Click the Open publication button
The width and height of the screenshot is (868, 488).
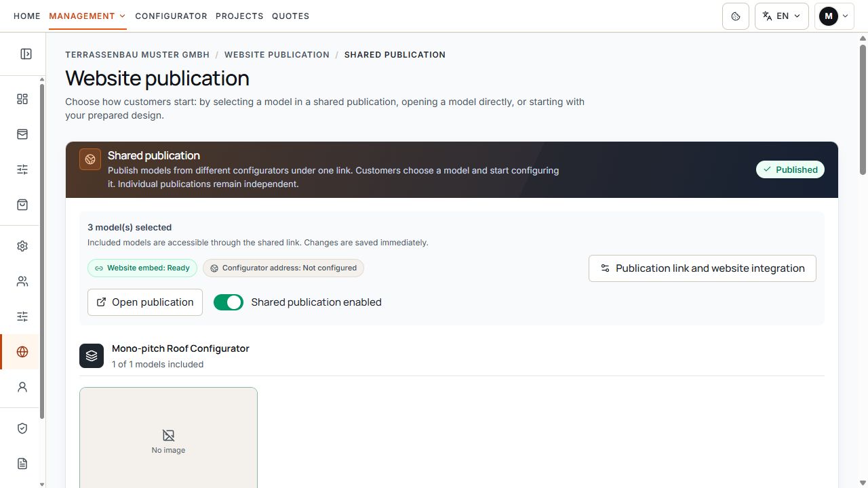pos(145,302)
